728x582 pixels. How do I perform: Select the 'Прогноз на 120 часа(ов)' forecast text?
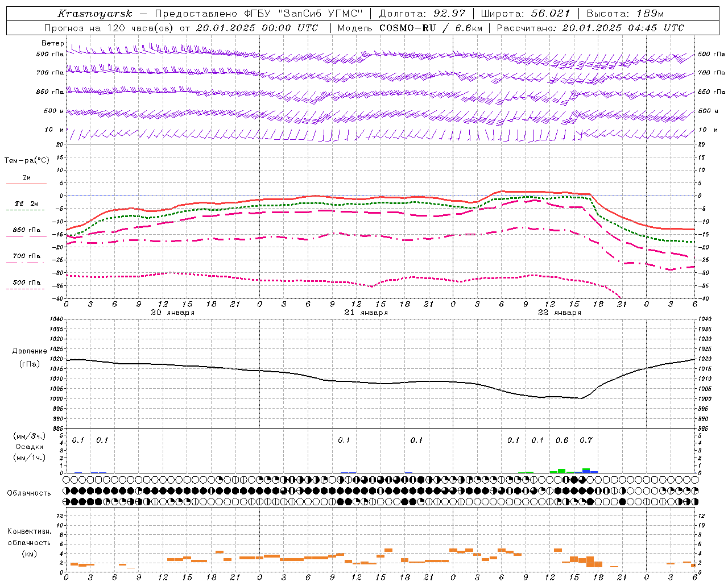point(109,28)
